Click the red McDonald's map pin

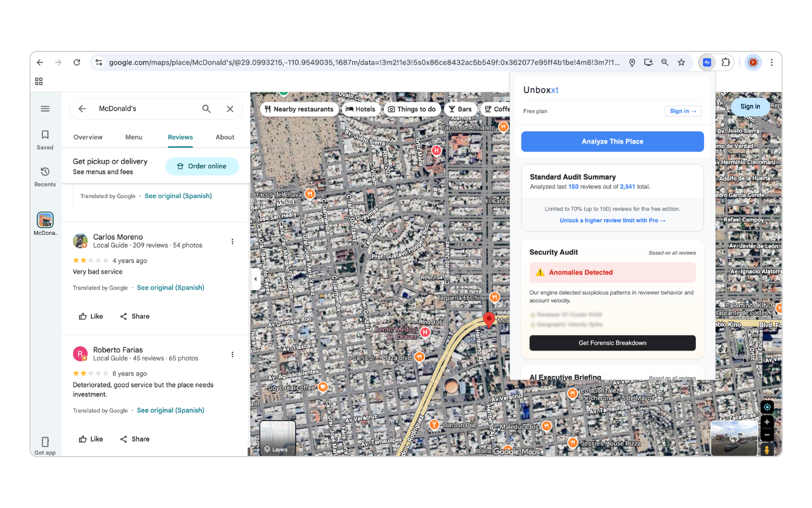click(x=488, y=319)
